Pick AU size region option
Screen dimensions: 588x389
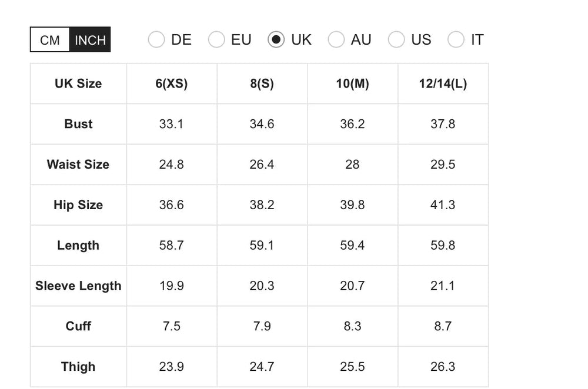(x=336, y=40)
